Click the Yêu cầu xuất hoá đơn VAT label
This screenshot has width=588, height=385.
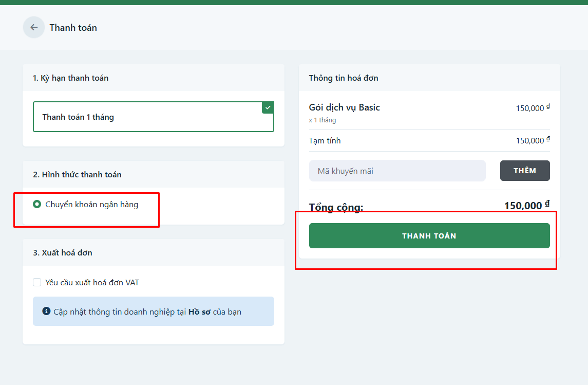pos(92,283)
